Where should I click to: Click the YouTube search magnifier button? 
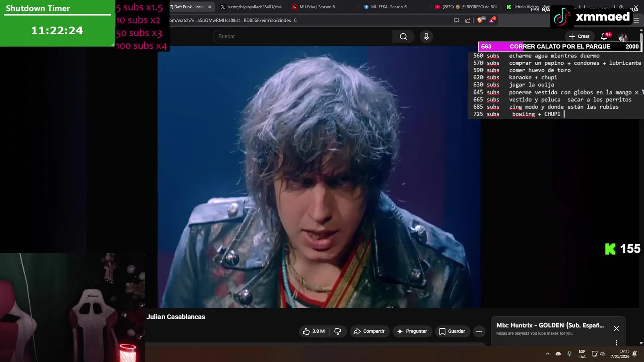pyautogui.click(x=404, y=36)
